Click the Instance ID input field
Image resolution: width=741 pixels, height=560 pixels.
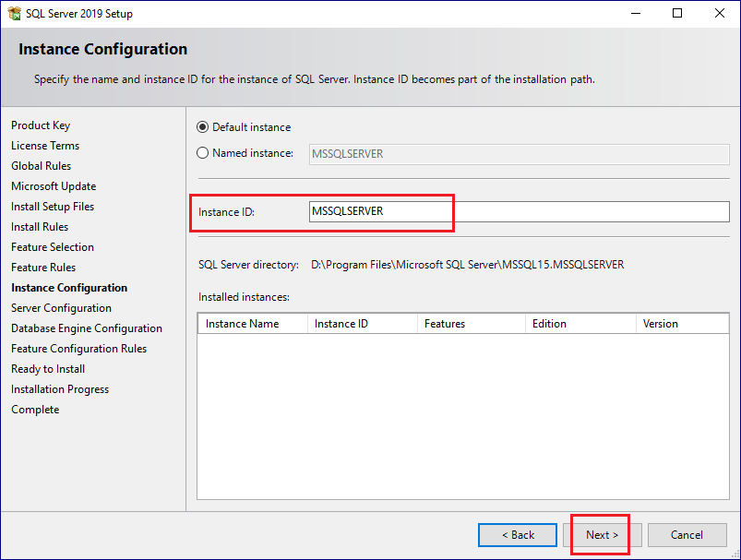[519, 211]
